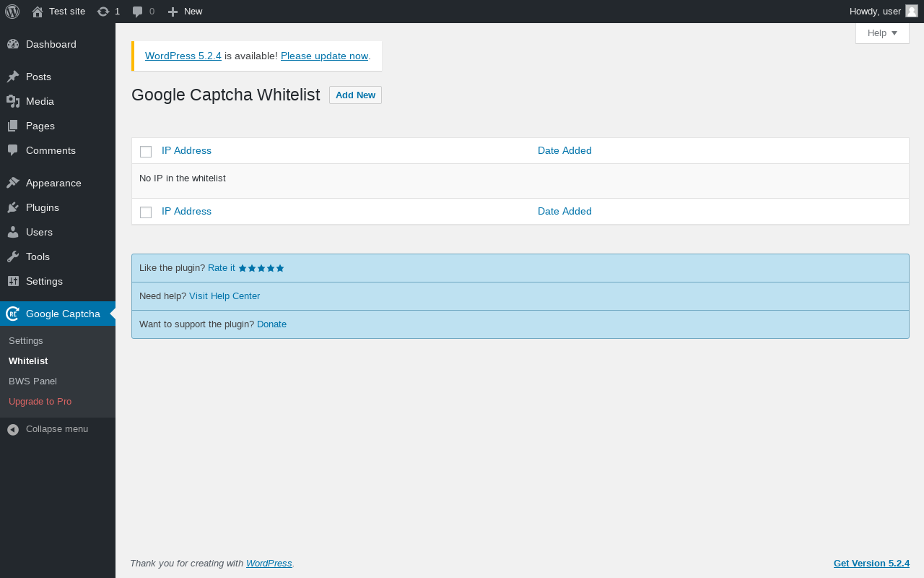Open the BWS Panel submenu item

(32, 381)
